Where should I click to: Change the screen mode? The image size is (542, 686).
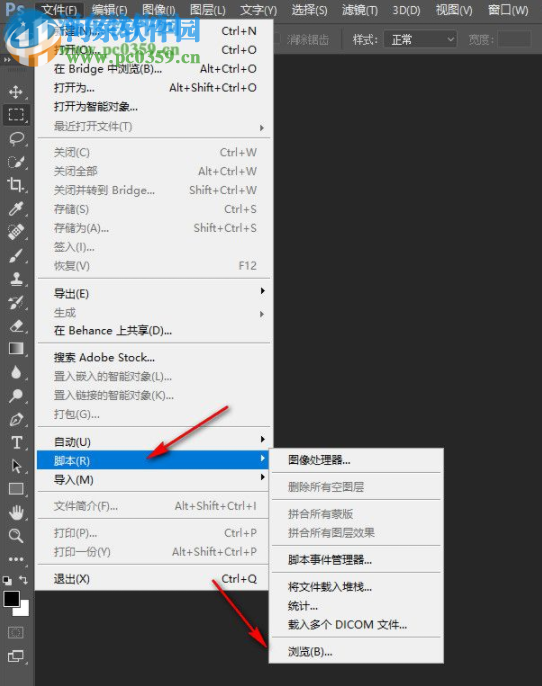(x=16, y=656)
